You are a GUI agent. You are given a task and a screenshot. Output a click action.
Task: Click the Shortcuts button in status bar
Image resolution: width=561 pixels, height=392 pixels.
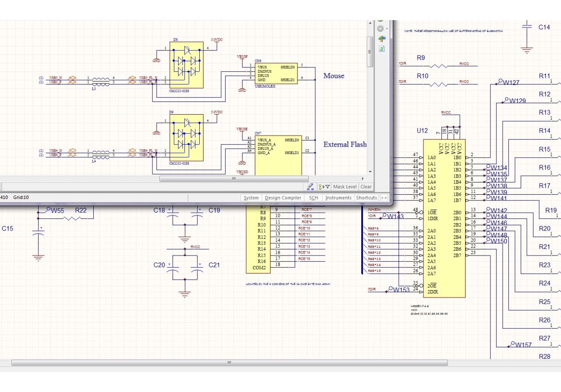[x=367, y=198]
